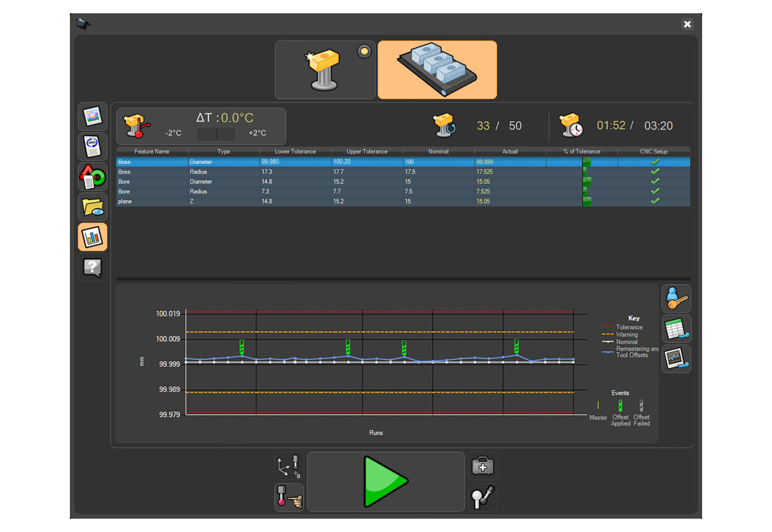The height and width of the screenshot is (532, 772).
Task: Open the folder viewer sidebar icon
Action: coord(93,207)
